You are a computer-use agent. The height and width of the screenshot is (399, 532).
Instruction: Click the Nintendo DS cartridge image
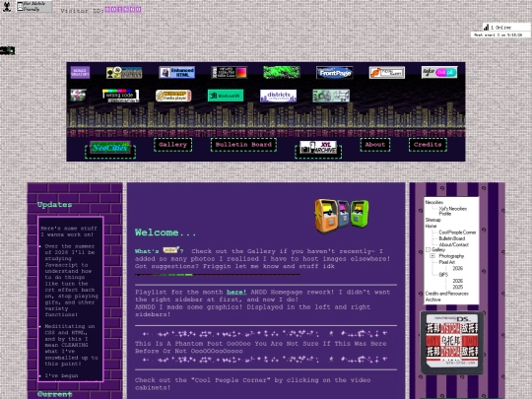pyautogui.click(x=452, y=343)
